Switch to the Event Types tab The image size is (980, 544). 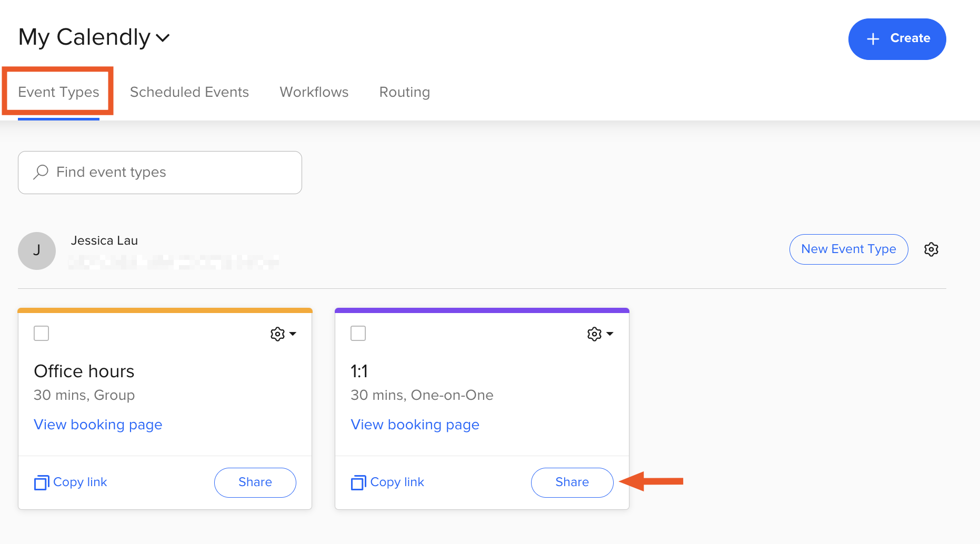(x=58, y=92)
